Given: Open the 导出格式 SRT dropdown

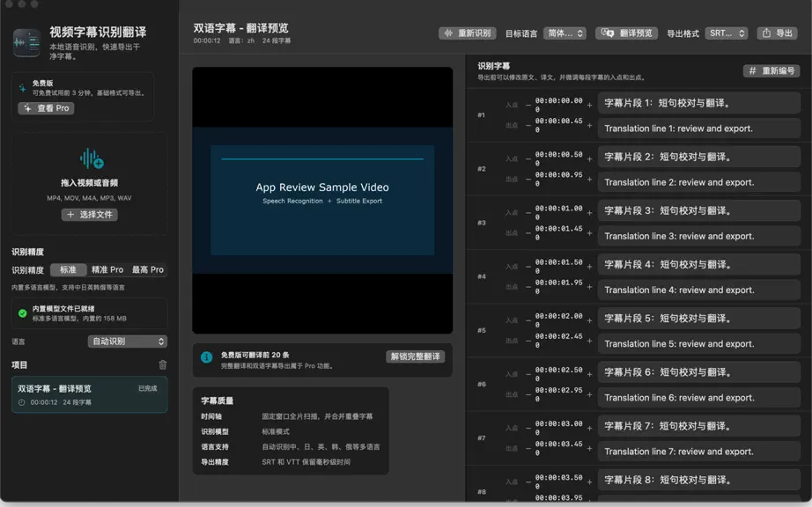Looking at the screenshot, I should (x=727, y=33).
